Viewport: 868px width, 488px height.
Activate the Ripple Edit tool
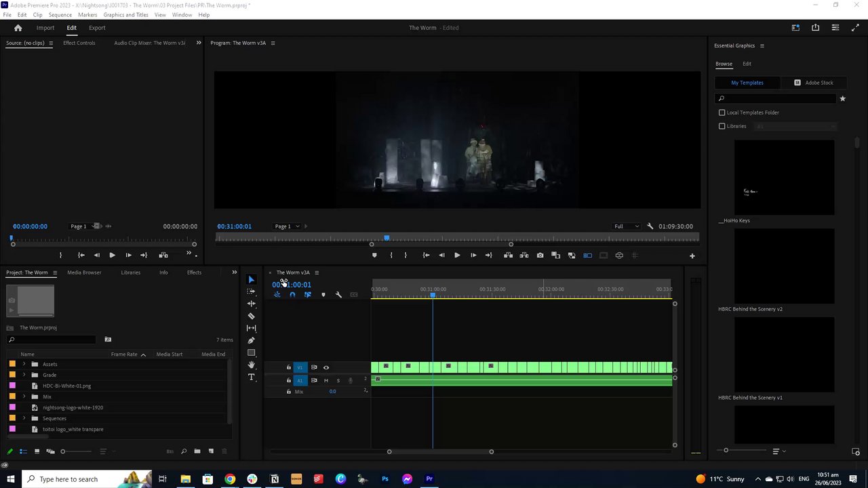pos(251,304)
